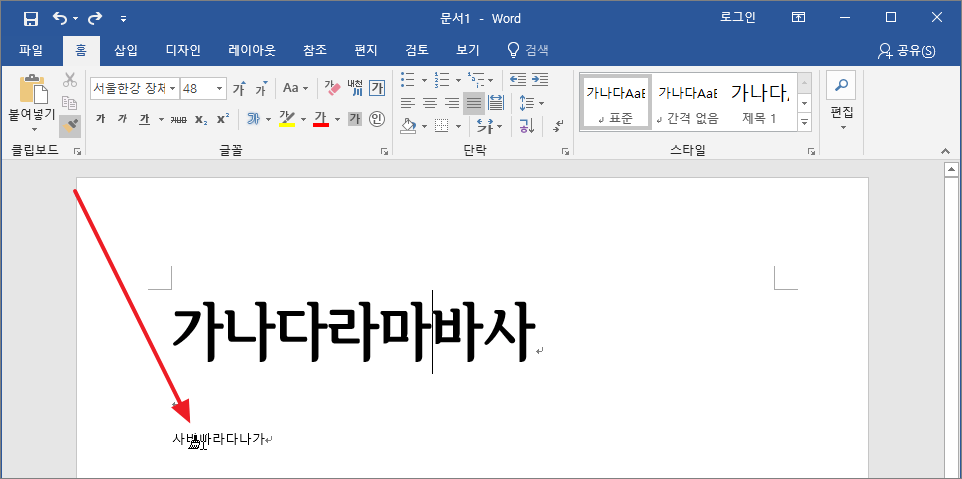Switch to the 삽입 tab
Screen dimensions: 962x479
pyautogui.click(x=126, y=50)
